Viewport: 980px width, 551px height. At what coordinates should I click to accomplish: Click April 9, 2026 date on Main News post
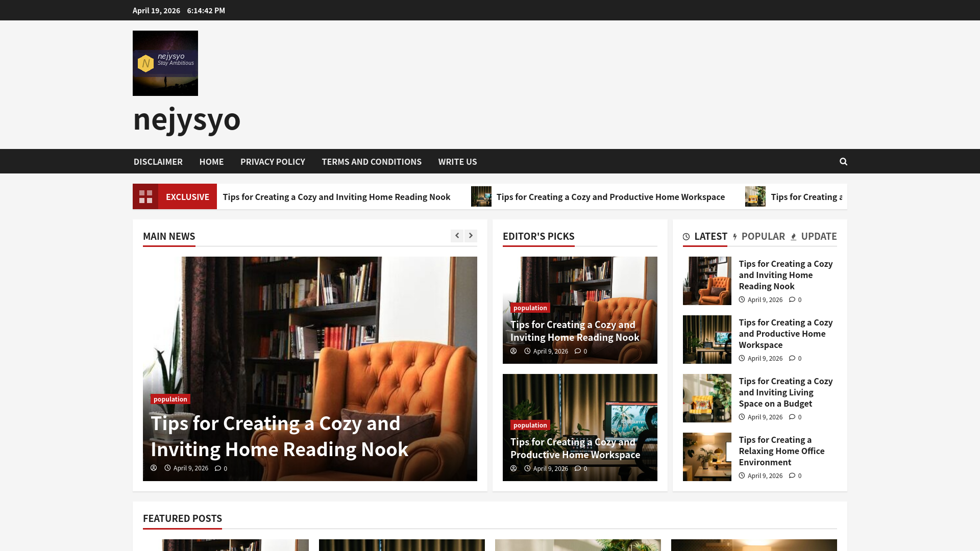190,468
